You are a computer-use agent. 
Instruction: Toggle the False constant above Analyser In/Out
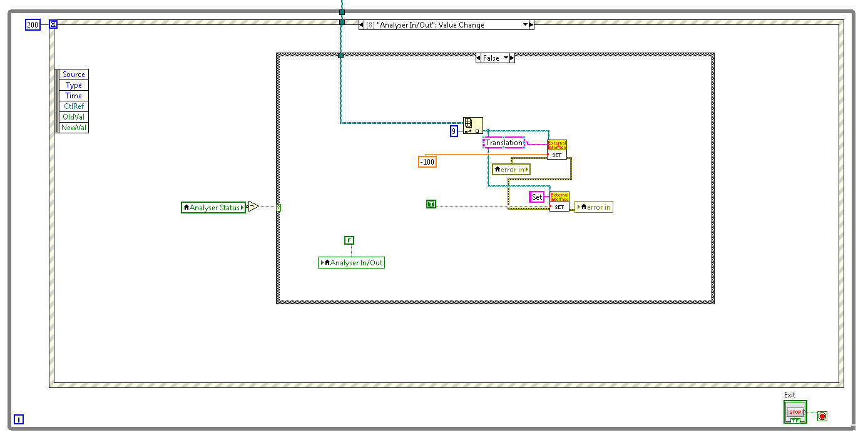click(x=349, y=240)
